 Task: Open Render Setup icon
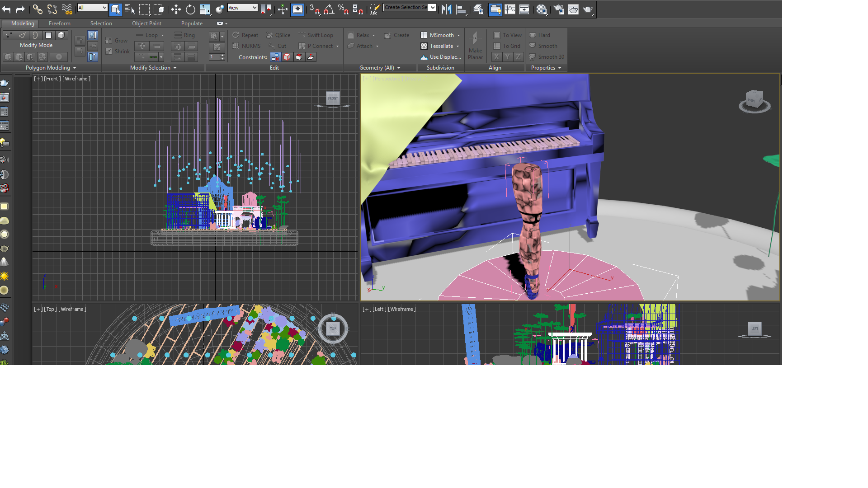pos(559,9)
